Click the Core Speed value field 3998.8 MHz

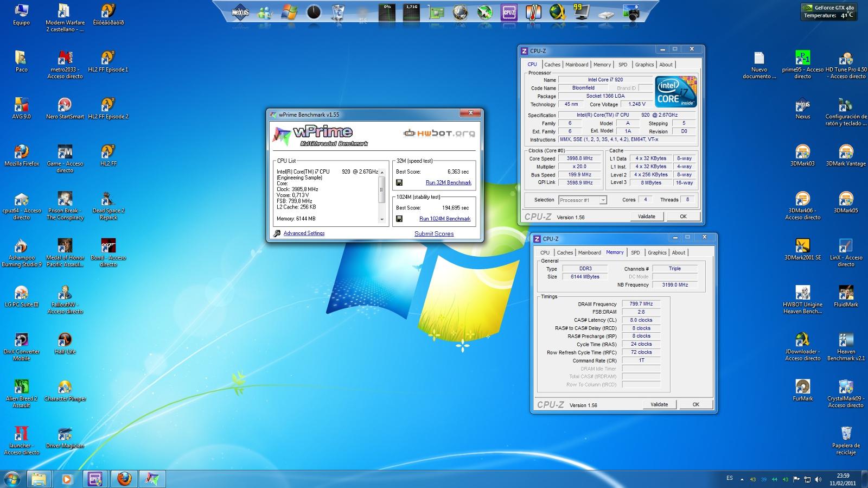[579, 159]
